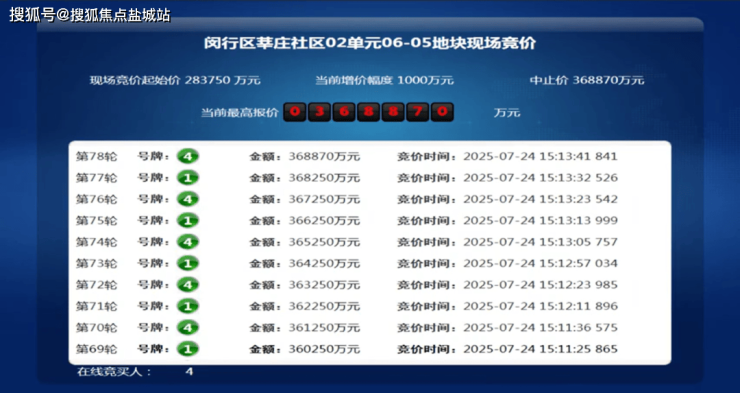
Task: Select the 368870万元 amount in round 78
Action: 324,156
